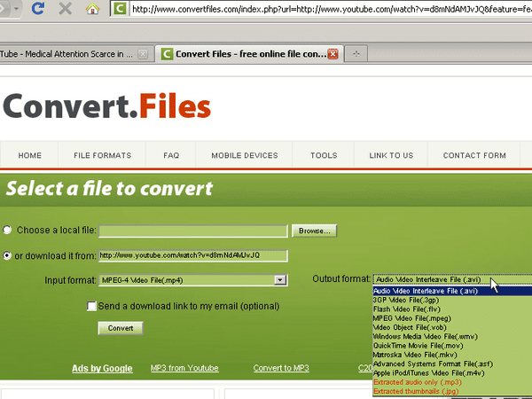Open a new tab with plus button

(x=356, y=53)
